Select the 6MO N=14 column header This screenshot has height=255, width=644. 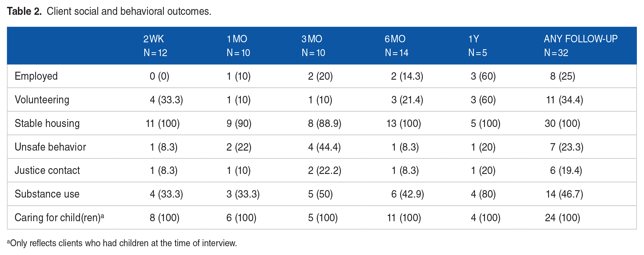point(397,46)
